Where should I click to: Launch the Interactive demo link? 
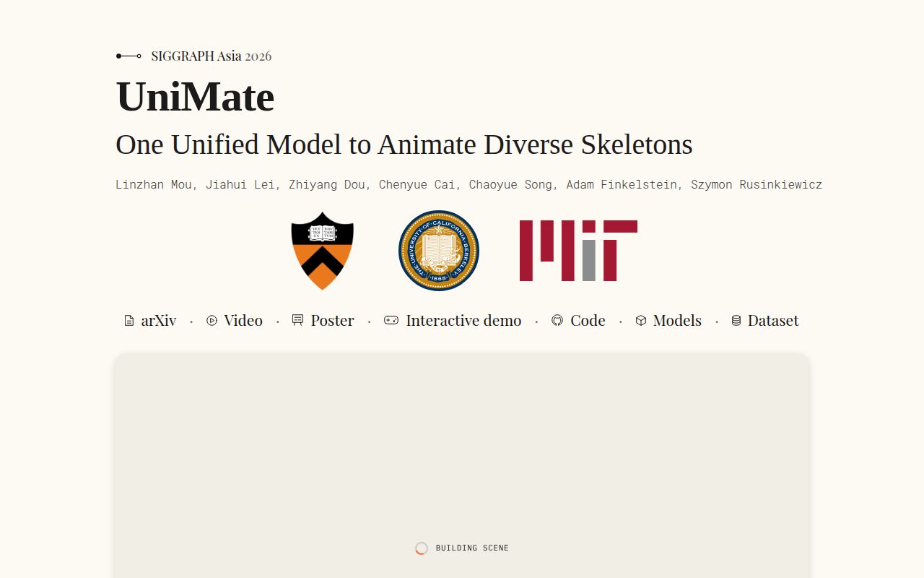coord(453,321)
